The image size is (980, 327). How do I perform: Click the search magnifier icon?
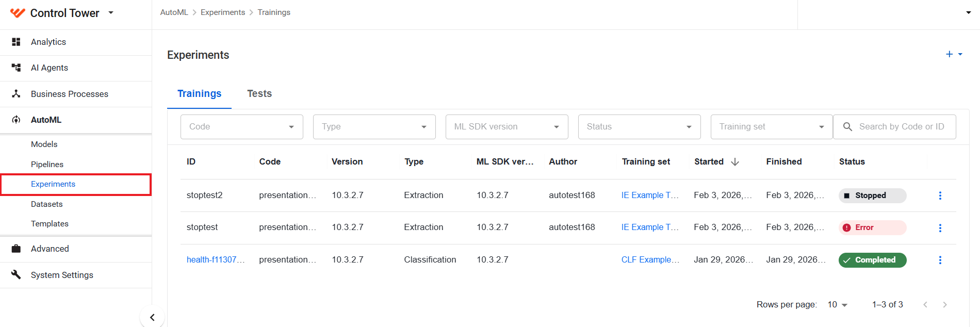pos(847,126)
